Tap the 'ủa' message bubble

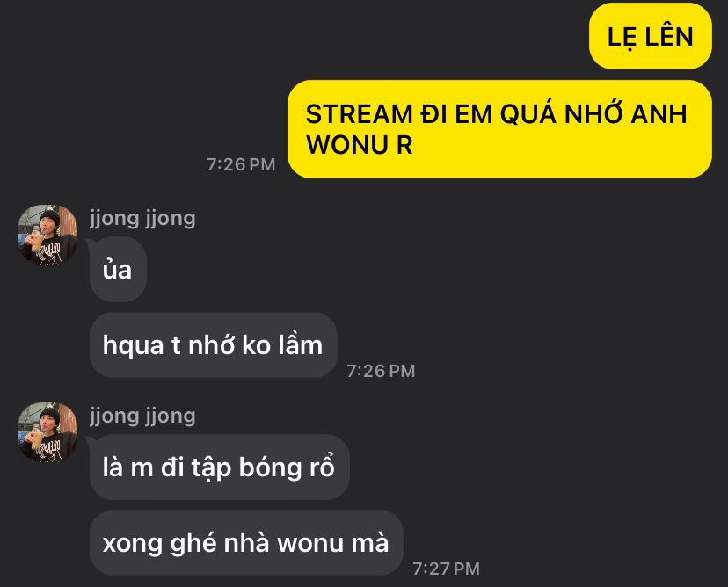click(118, 270)
